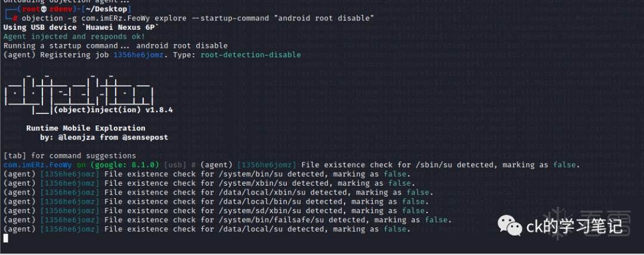Click the "Runtime Mobile Exploration" heading
644x255 pixels.
85,128
